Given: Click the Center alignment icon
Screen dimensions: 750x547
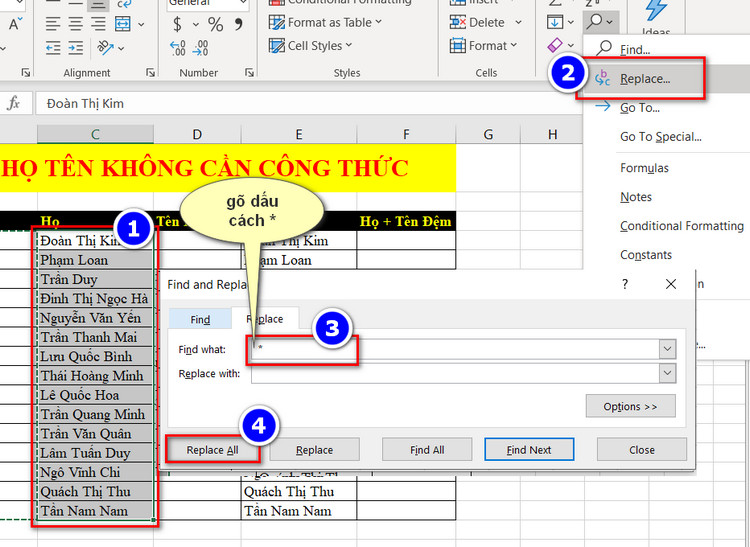Looking at the screenshot, I should click(75, 23).
